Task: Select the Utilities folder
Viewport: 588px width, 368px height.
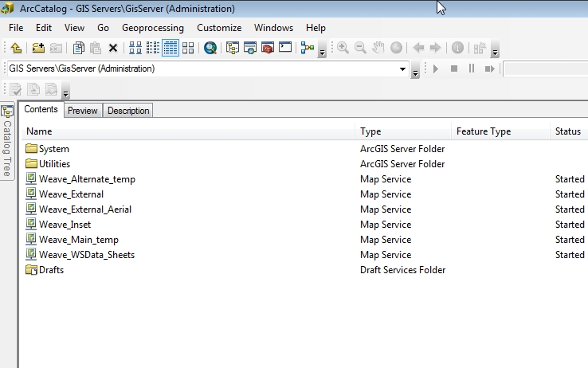Action: [x=48, y=164]
